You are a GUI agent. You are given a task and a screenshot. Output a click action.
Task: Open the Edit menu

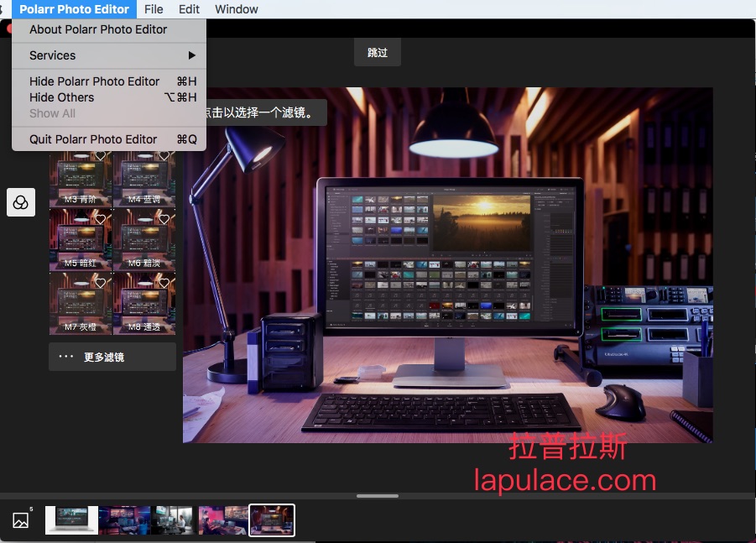click(189, 9)
